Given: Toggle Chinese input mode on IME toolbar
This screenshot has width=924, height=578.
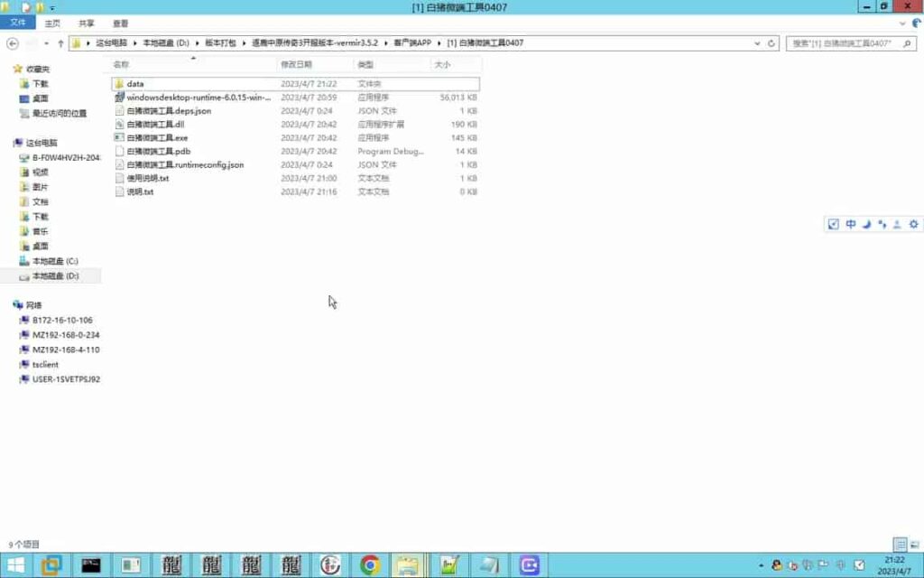Looking at the screenshot, I should 850,224.
